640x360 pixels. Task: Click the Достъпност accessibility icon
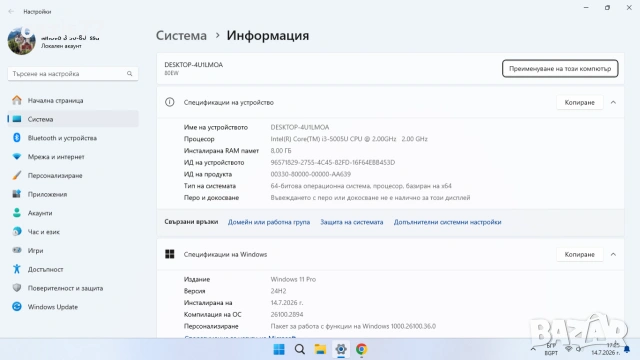(17, 269)
